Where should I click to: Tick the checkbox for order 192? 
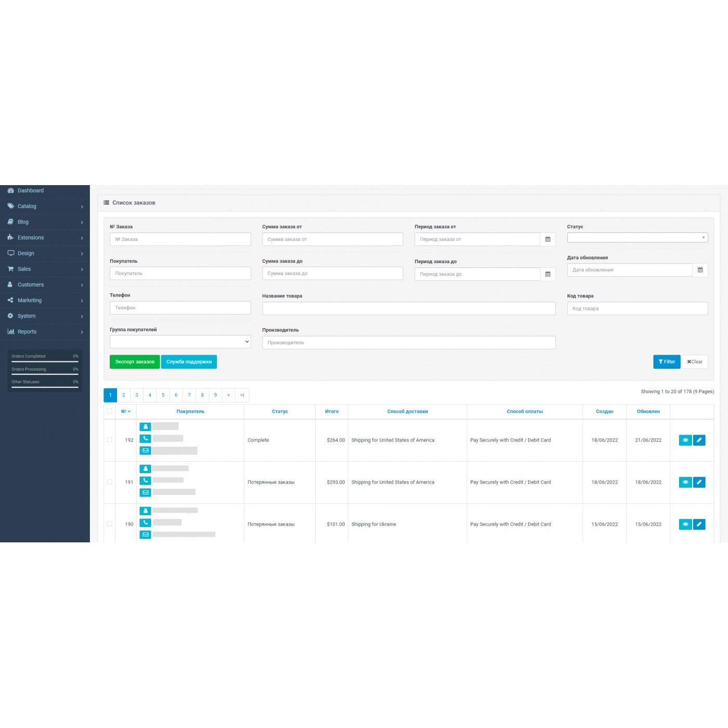point(110,440)
